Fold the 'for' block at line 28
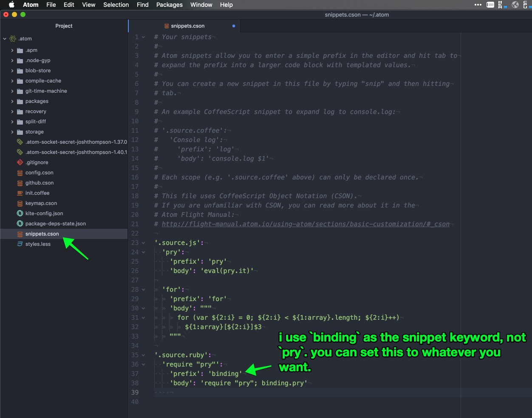The height and width of the screenshot is (418, 532). [144, 290]
